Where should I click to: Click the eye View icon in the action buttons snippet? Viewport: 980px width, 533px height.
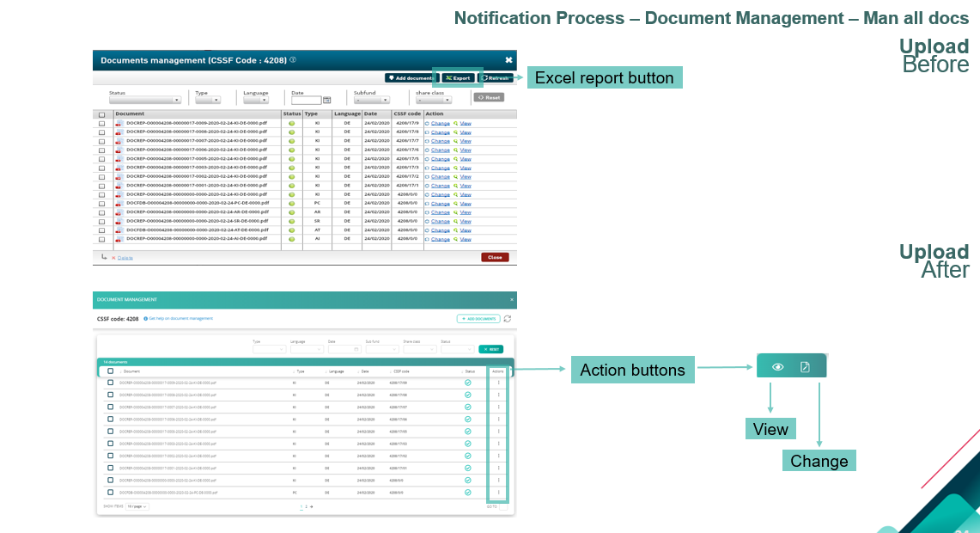point(777,367)
